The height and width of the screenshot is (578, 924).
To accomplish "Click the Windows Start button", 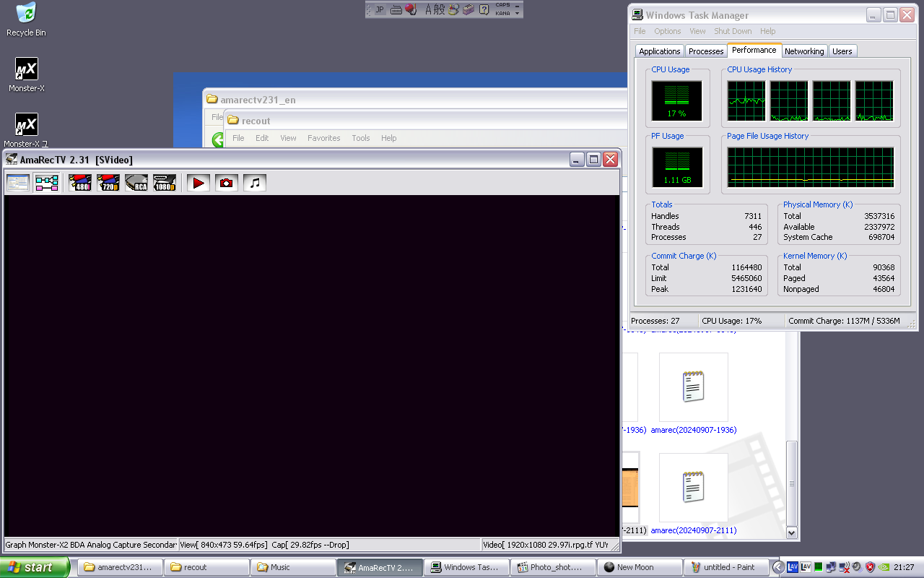I will point(35,567).
